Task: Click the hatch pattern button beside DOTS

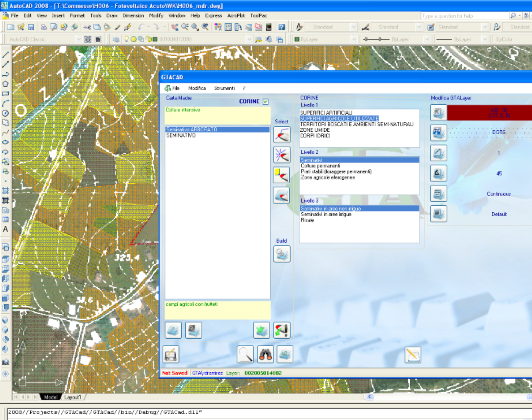Action: pos(439,133)
